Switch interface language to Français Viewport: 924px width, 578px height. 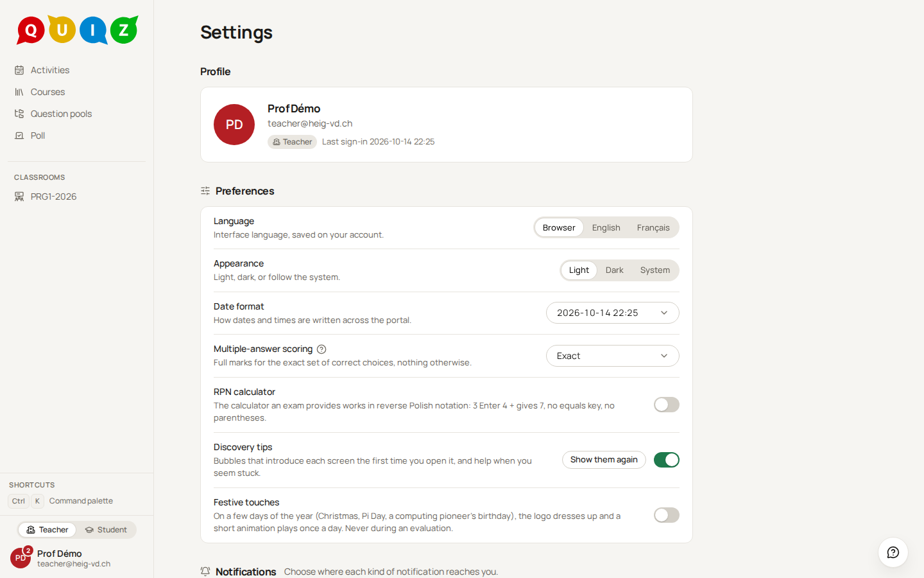point(653,228)
